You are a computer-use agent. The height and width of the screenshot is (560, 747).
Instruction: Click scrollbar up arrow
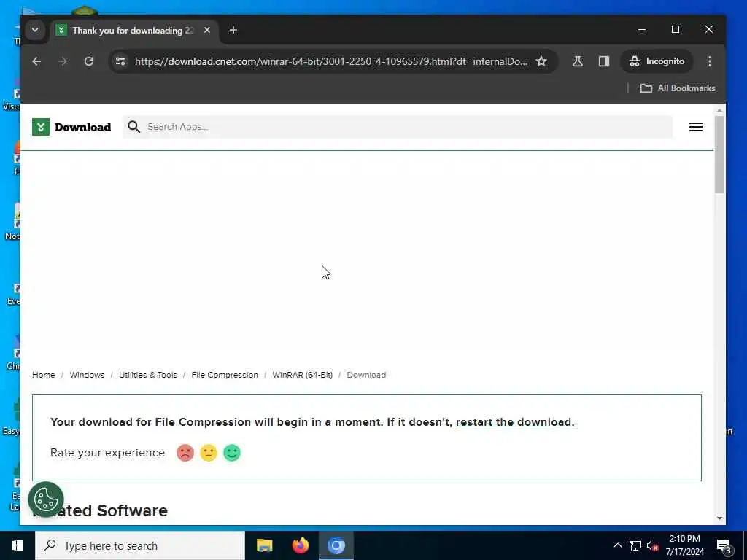click(x=719, y=110)
